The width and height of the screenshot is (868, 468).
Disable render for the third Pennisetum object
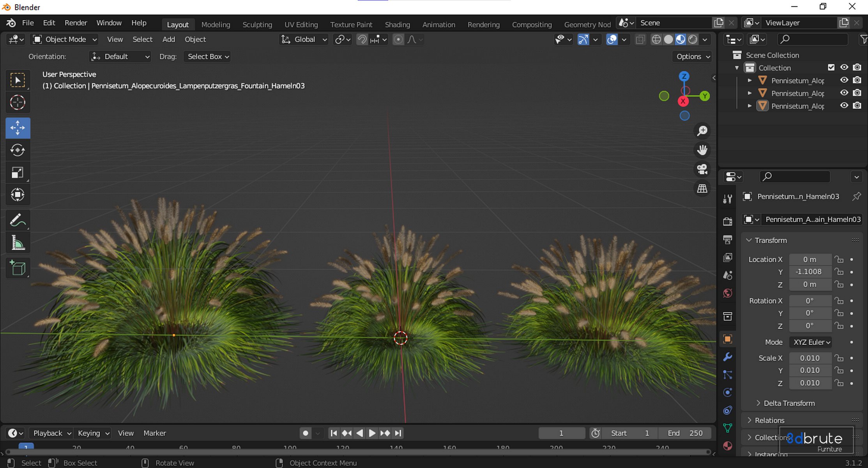coord(857,106)
